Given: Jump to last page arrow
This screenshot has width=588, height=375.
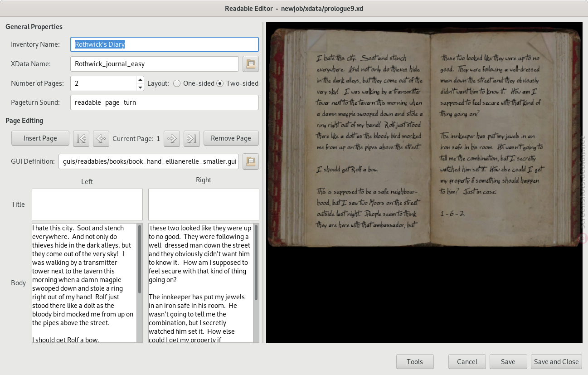Looking at the screenshot, I should (x=192, y=138).
